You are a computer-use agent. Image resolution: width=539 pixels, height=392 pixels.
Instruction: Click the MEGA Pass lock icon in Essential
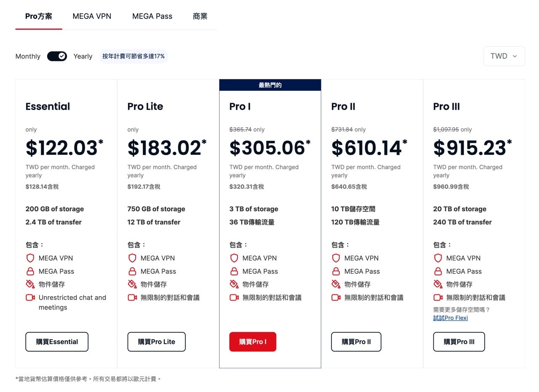(x=30, y=271)
